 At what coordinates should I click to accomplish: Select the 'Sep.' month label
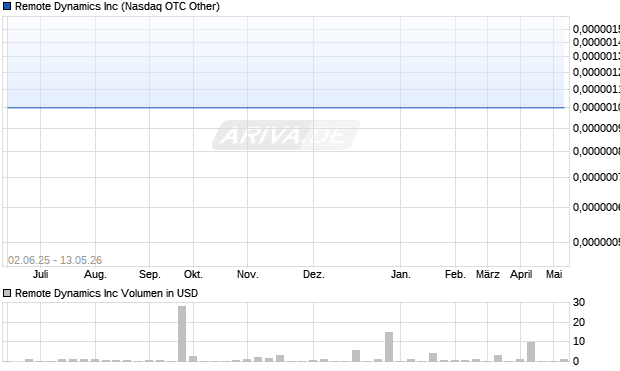149,274
